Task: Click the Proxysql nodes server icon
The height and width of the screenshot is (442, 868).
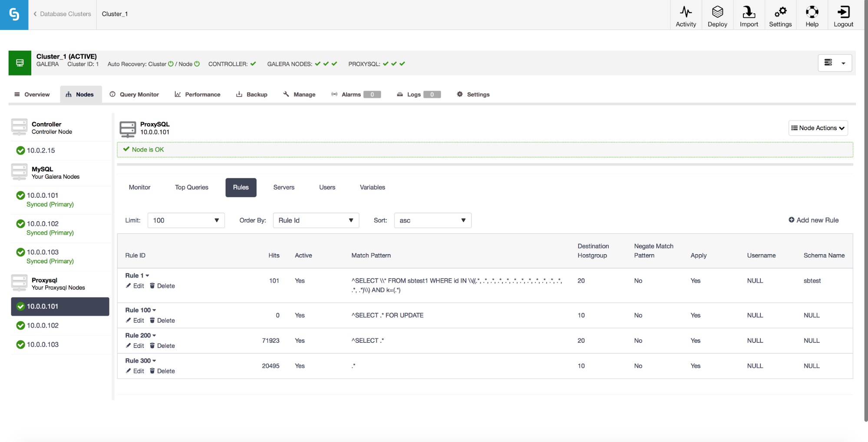Action: [19, 283]
